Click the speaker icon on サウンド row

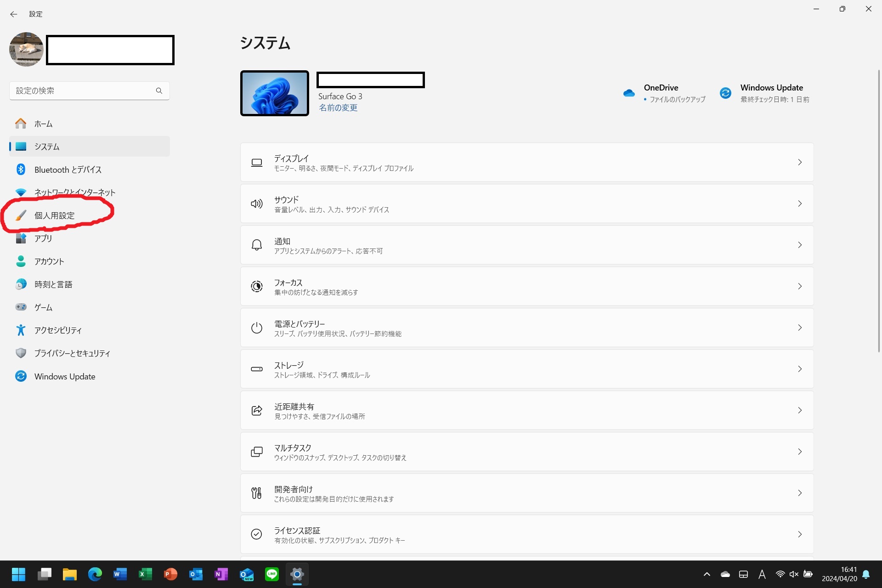pos(257,204)
